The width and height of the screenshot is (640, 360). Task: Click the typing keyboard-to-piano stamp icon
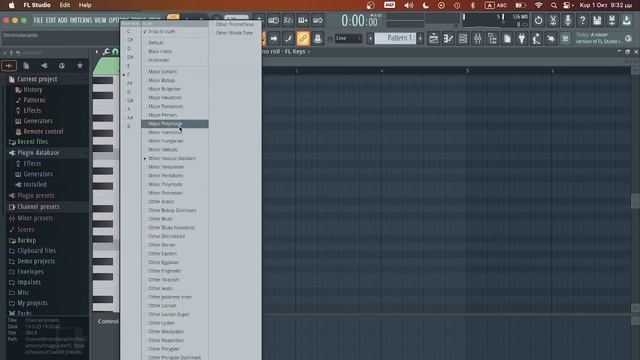coord(318,39)
